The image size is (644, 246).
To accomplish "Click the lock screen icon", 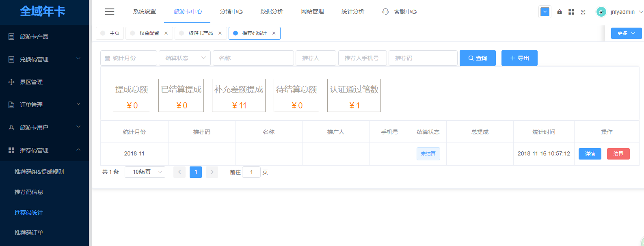I will point(560,12).
